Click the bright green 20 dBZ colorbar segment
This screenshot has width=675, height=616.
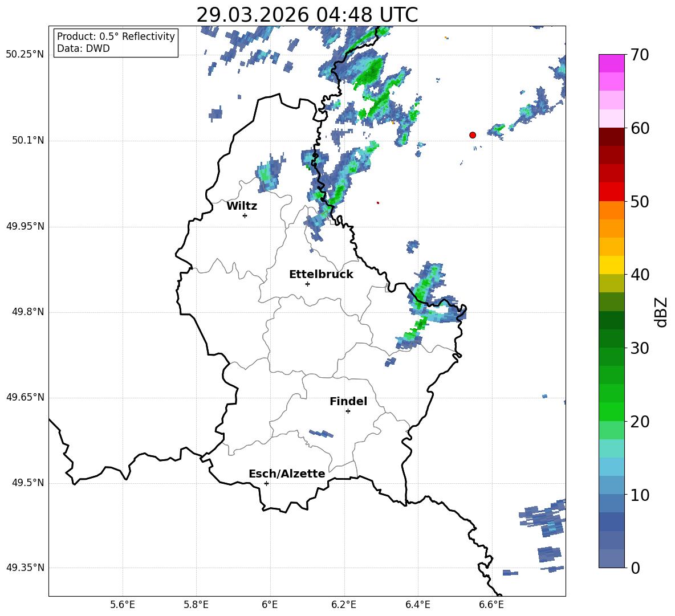click(x=611, y=411)
